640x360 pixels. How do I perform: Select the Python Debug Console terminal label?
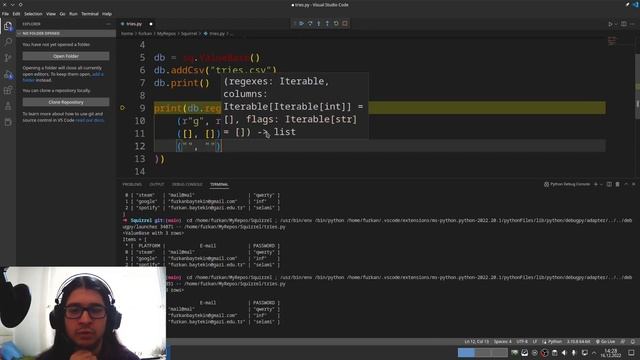click(567, 184)
